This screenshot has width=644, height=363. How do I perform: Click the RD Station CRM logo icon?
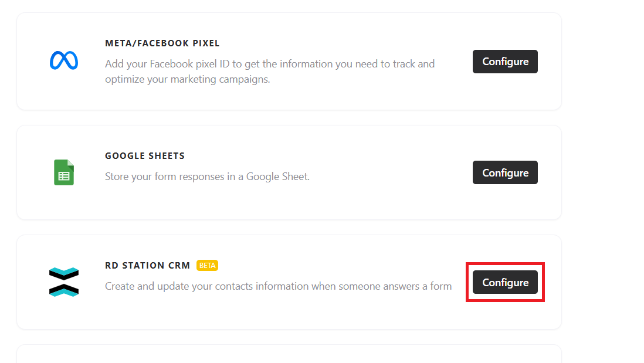[x=64, y=282]
